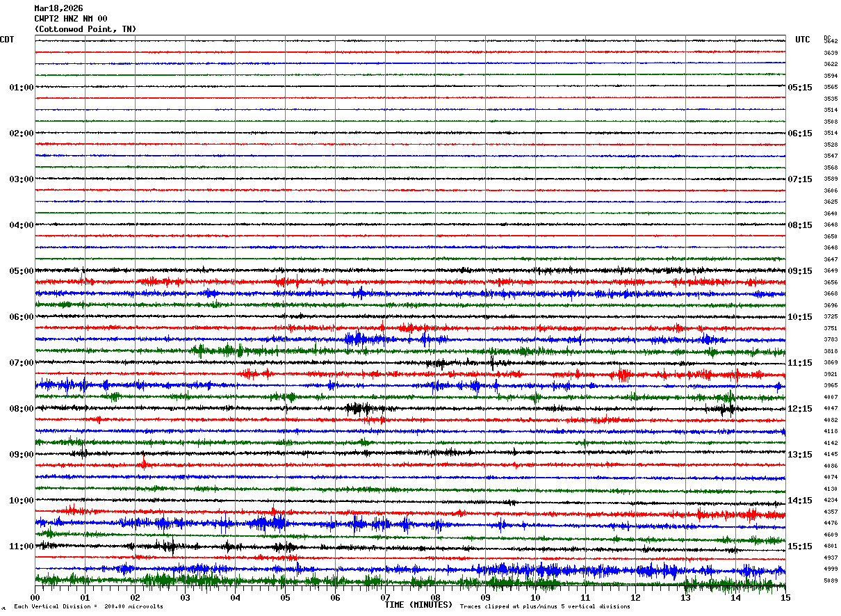Click the 'Traces clipped at plus/minus 5 vertical divisions' note
Screen dimensions: 841x616
coord(545,607)
